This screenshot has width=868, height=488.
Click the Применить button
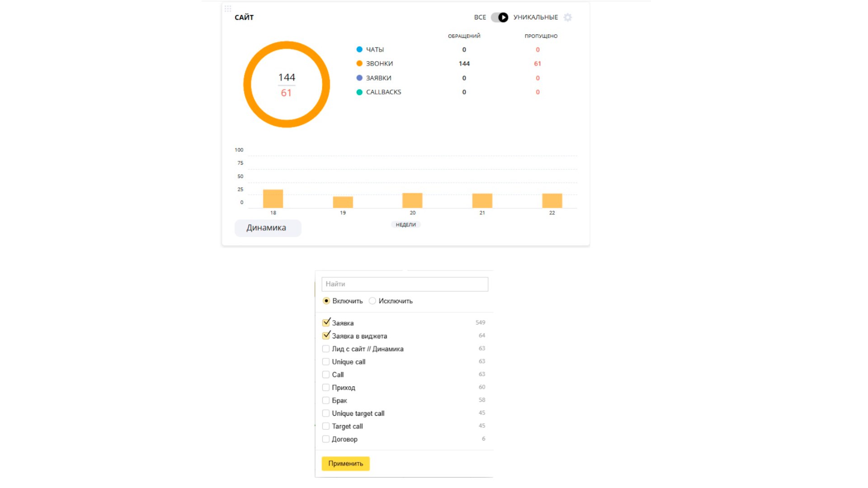(346, 464)
